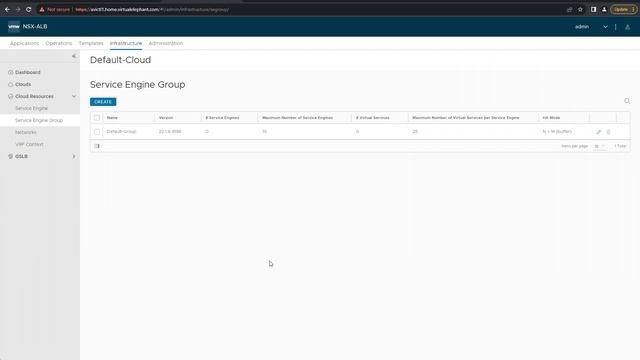Open the items per page dropdown
640x360 pixels.
[x=599, y=146]
